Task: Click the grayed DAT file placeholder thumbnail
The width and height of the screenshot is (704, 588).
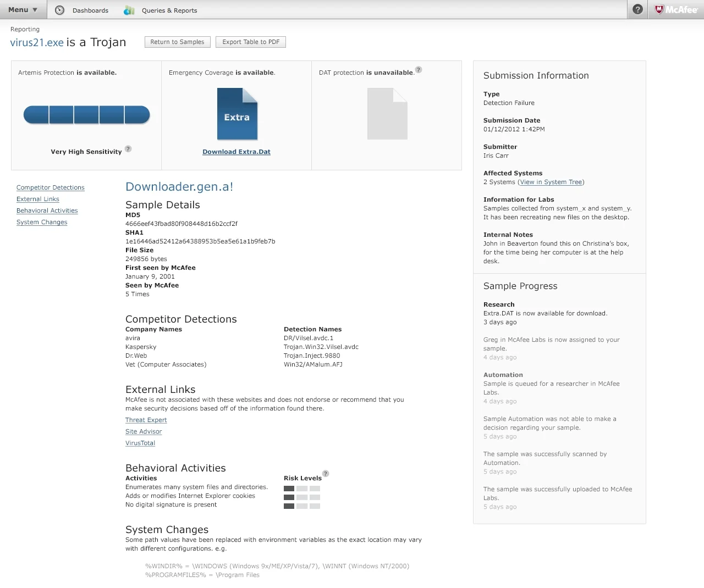Action: (387, 114)
